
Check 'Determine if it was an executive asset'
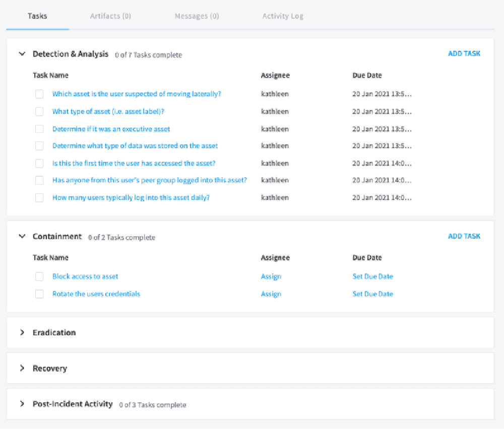pos(39,129)
